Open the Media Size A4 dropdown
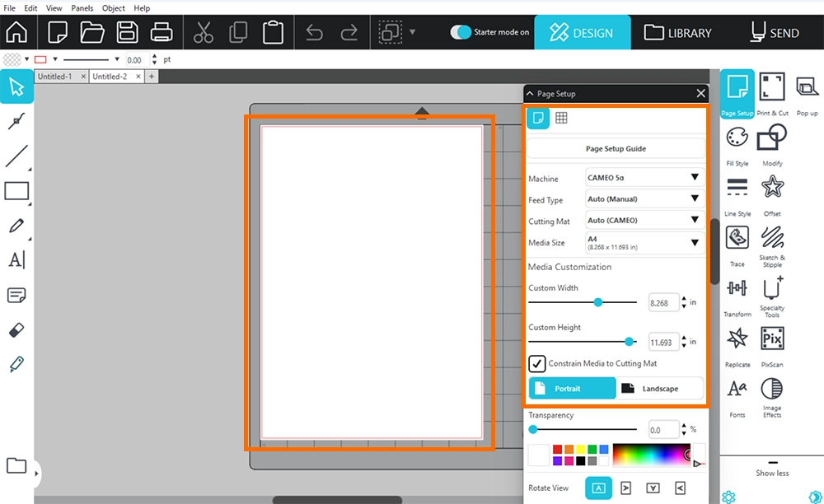Viewport: 824px width, 504px height. 643,242
